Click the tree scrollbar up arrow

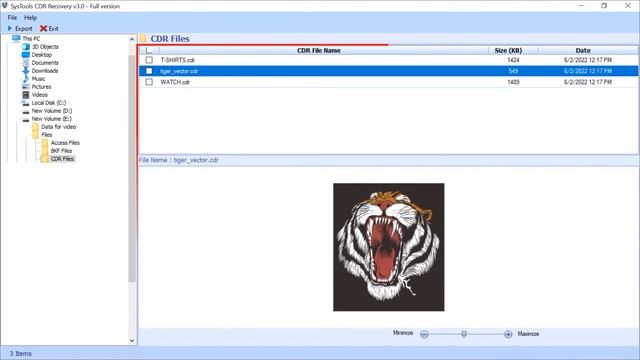pos(132,40)
